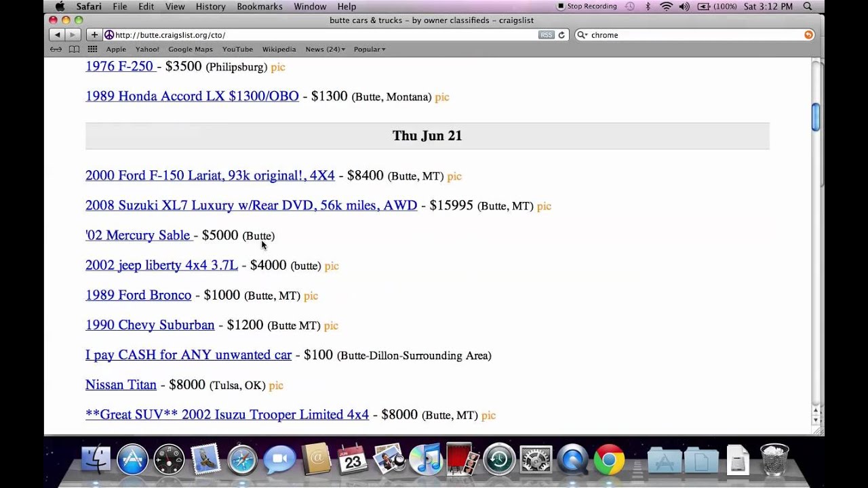Click the add bookmark plus button
The width and height of the screenshot is (868, 488).
click(x=94, y=35)
